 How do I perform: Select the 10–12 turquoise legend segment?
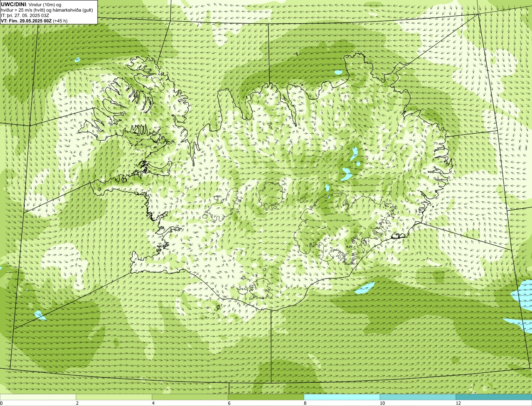point(418,397)
